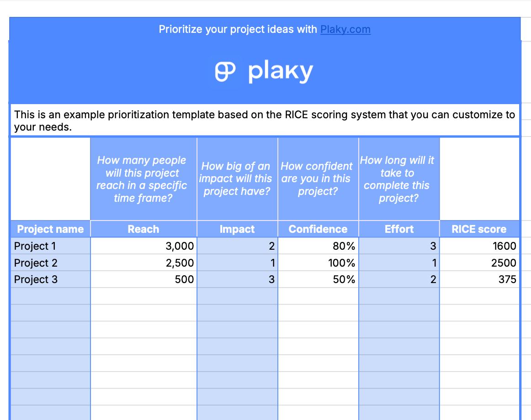
Task: Click the Confidence column header
Action: (318, 229)
